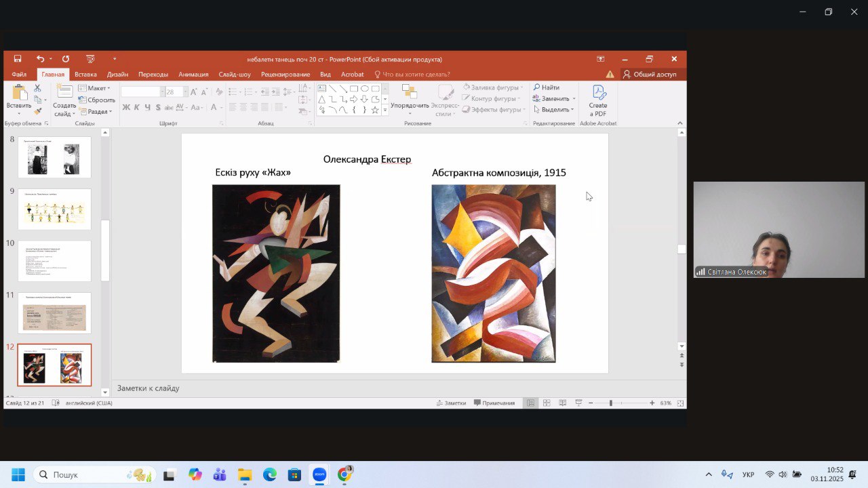The height and width of the screenshot is (488, 868).
Task: Click the zoom slider handle
Action: point(610,403)
